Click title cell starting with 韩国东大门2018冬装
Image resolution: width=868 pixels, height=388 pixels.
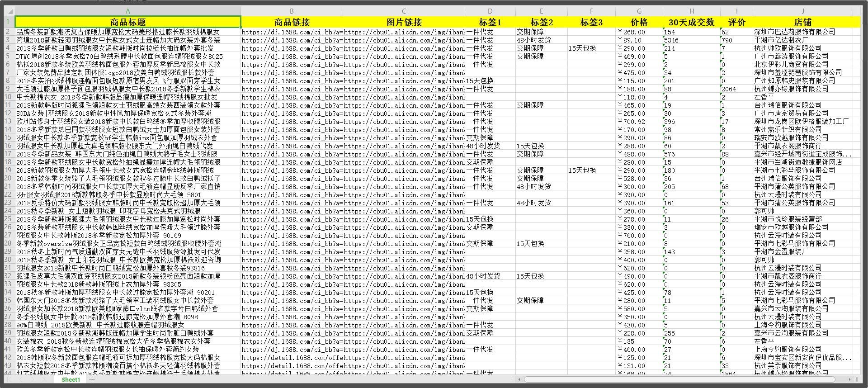[128, 300]
